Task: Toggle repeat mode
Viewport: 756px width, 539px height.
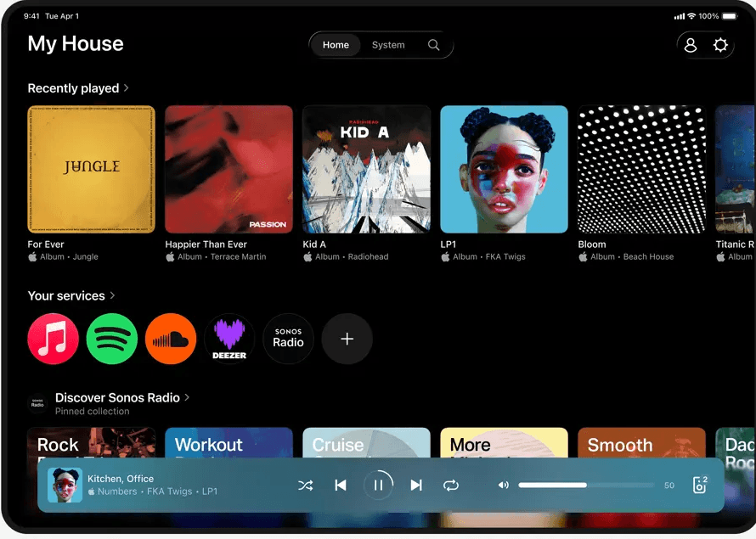Action: (451, 485)
